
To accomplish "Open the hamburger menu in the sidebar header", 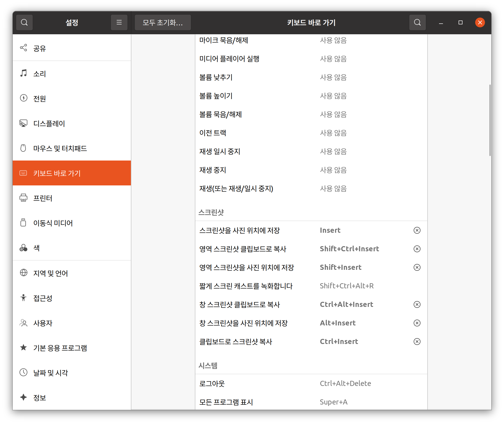I will click(119, 22).
